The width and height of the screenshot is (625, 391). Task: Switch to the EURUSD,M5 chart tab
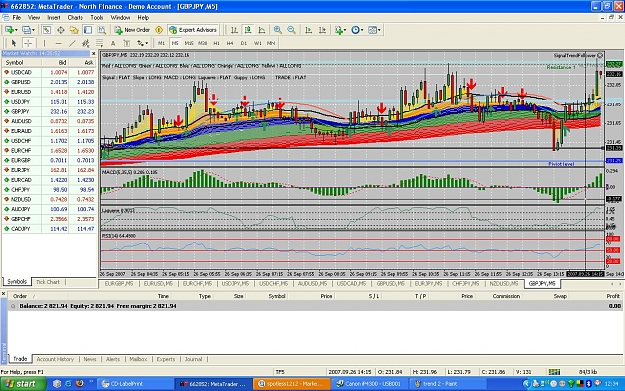tap(158, 284)
